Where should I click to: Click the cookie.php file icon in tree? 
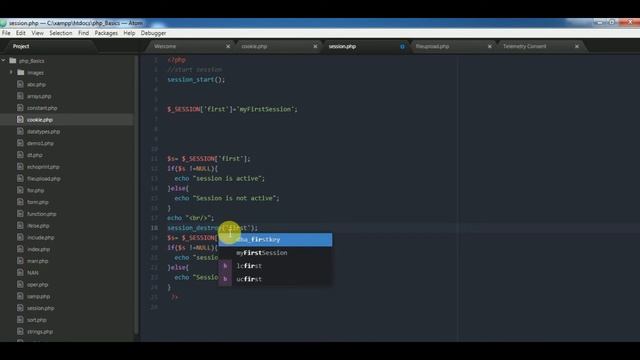pyautogui.click(x=20, y=120)
